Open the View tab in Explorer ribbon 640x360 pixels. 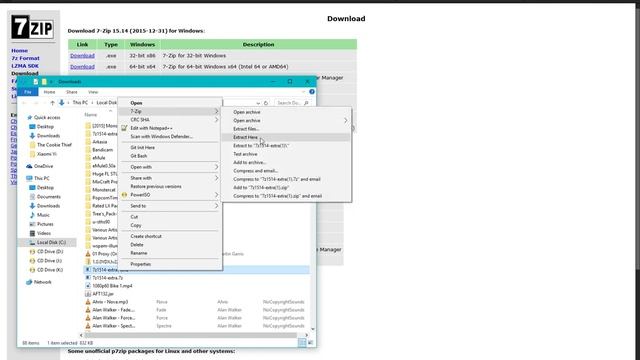pyautogui.click(x=93, y=92)
